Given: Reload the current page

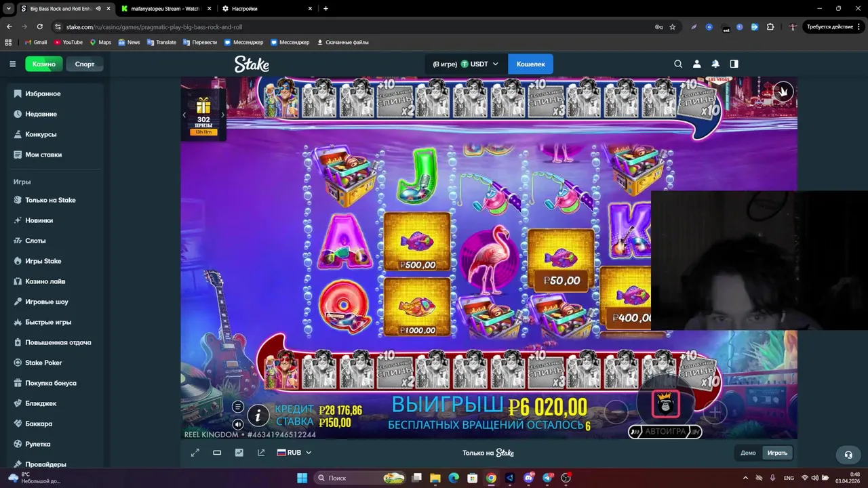Looking at the screenshot, I should pyautogui.click(x=39, y=27).
